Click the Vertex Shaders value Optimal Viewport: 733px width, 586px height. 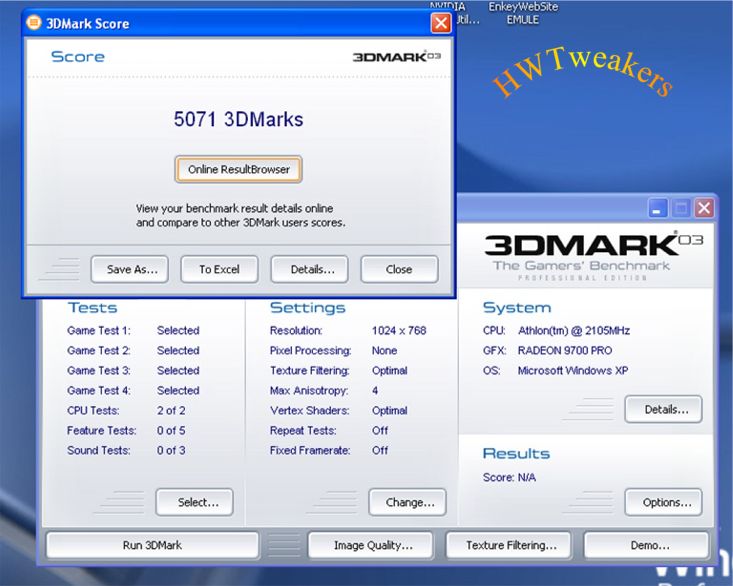click(389, 410)
